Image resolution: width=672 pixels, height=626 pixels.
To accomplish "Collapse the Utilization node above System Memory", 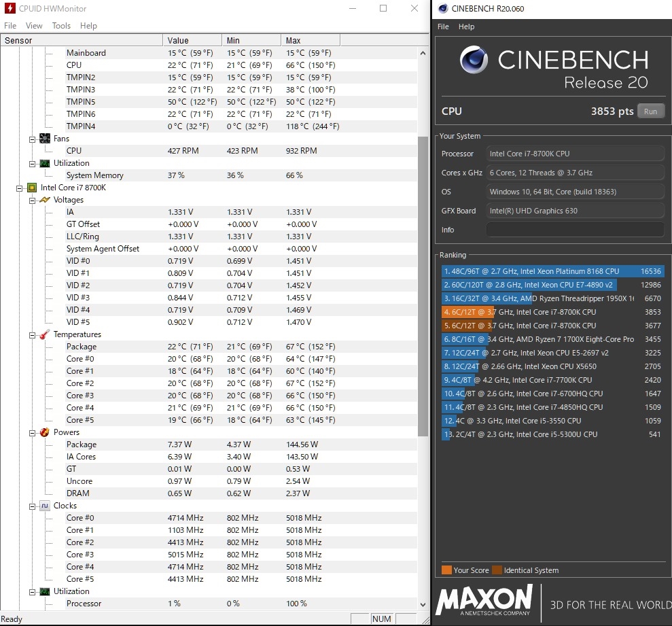I will tap(32, 164).
